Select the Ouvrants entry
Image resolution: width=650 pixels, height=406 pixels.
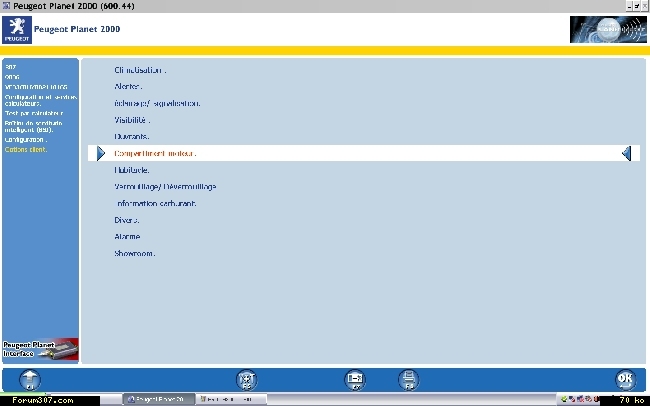[131, 136]
